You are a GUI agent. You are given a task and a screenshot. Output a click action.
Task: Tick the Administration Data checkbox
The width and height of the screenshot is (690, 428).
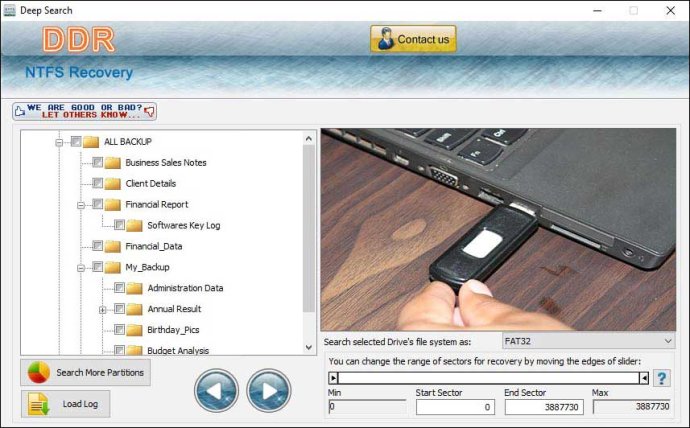(x=119, y=288)
